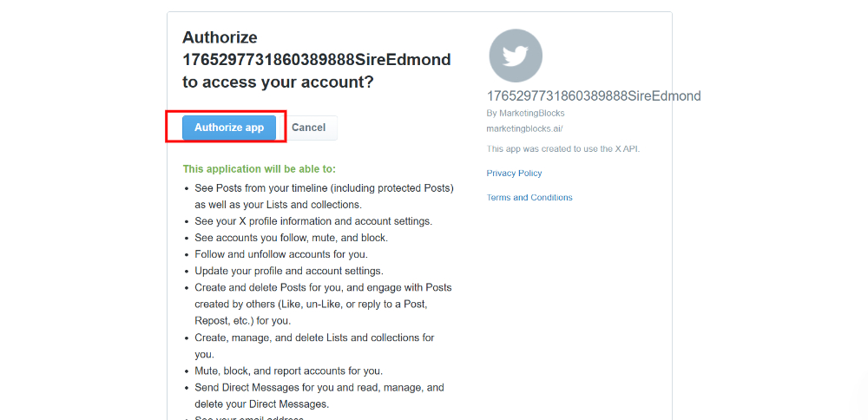The width and height of the screenshot is (868, 420).
Task: Click the green "This application will be able to:" heading
Action: coord(260,168)
